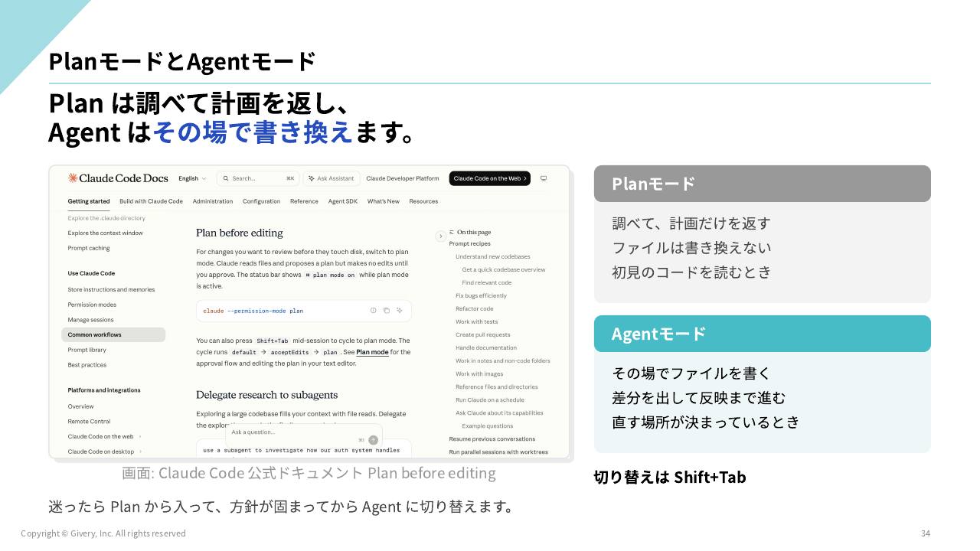Screen dimensions: 980x551
Task: Toggle the display theme monitor icon
Action: point(544,178)
